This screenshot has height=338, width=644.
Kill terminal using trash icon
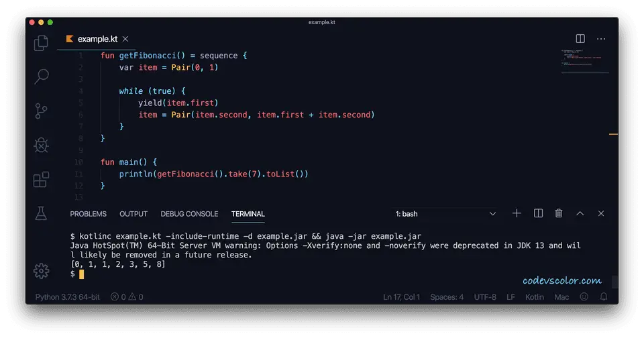point(559,213)
